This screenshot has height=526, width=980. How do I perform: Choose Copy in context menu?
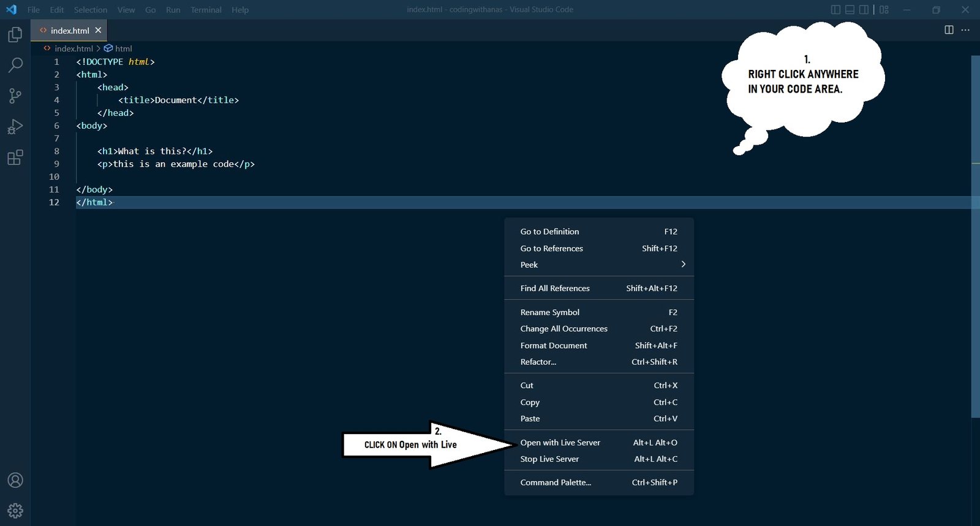[599, 402]
